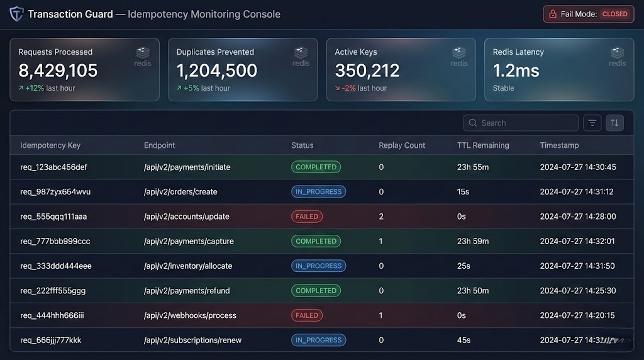The image size is (644, 360).
Task: Click the 1,204,500 Duplicates Prevented value
Action: (x=216, y=70)
